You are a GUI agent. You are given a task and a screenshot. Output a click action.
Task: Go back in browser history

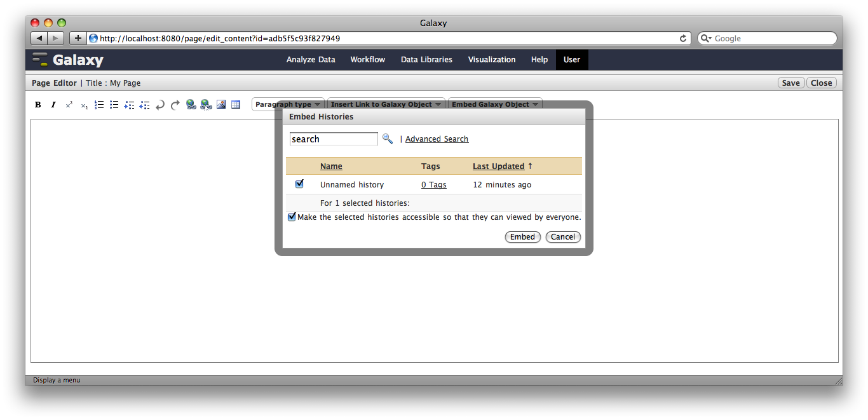pos(39,38)
